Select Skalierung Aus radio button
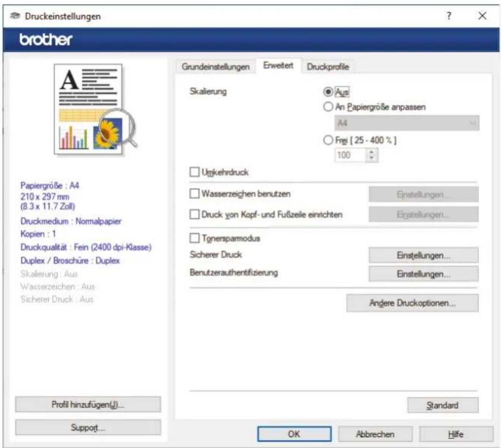 point(328,92)
